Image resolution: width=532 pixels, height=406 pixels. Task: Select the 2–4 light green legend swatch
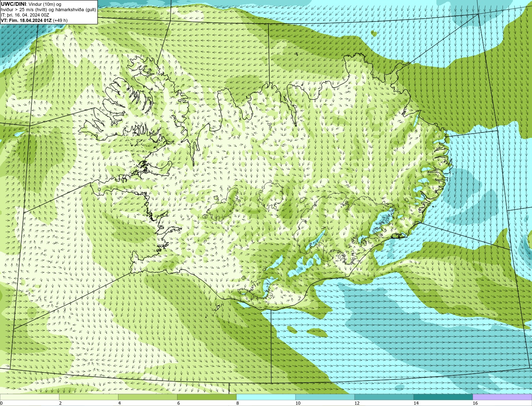coord(89,397)
